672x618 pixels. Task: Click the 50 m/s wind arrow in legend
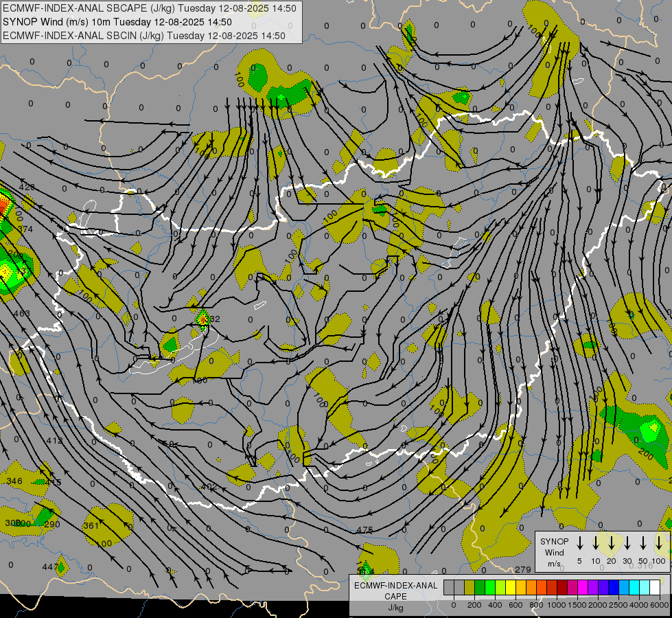[x=643, y=543]
